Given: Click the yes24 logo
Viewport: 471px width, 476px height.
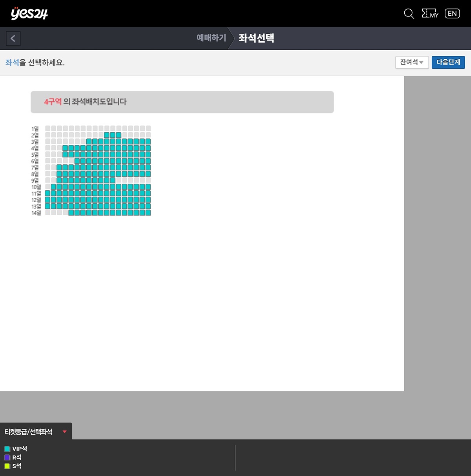Looking at the screenshot, I should 29,13.
